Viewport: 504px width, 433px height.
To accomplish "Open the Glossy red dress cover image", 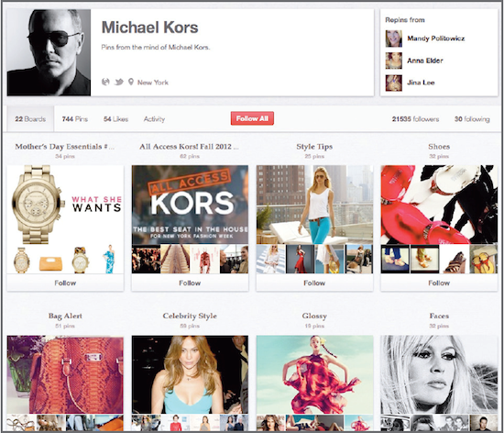I will click(314, 374).
